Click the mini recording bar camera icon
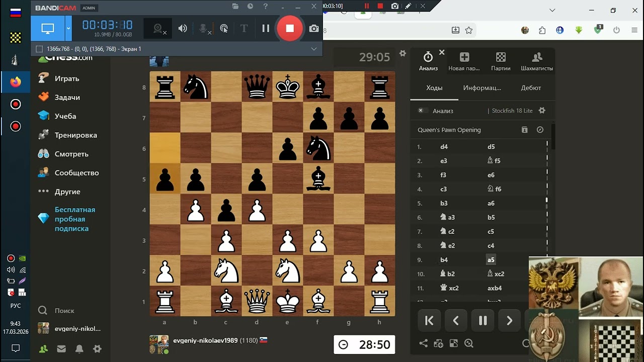Screen dimensions: 644x362 click(x=395, y=6)
